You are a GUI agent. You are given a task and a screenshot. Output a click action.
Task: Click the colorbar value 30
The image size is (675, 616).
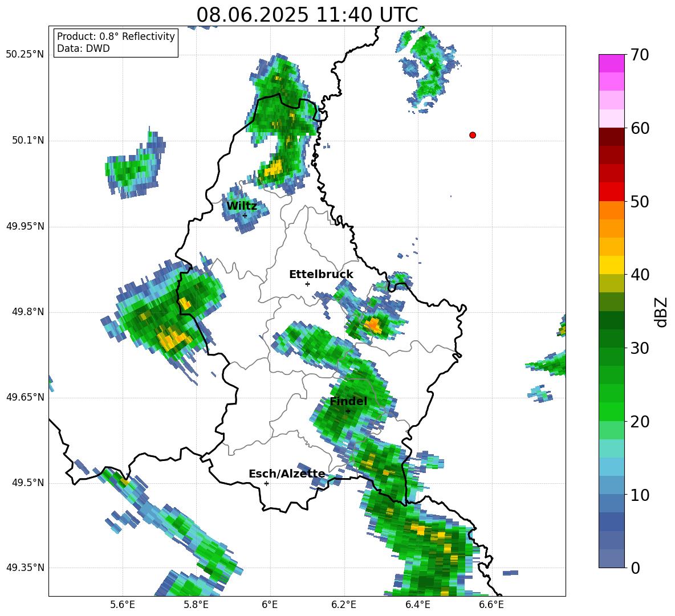coord(640,348)
